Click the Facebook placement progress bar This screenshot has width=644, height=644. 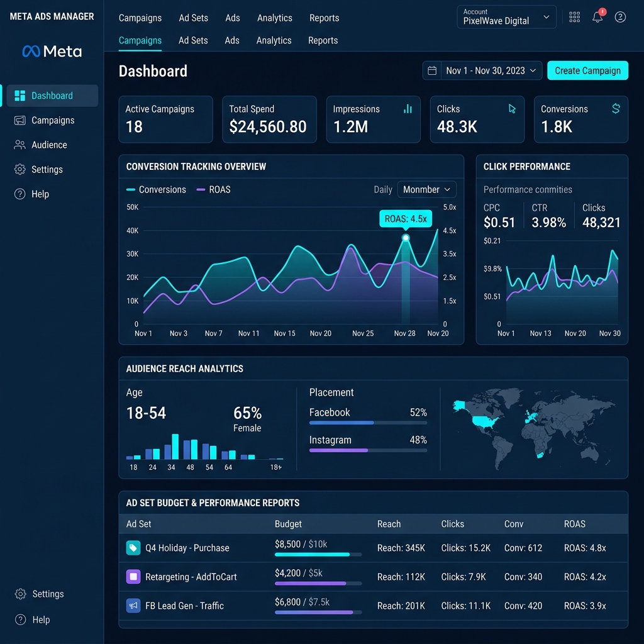click(368, 423)
